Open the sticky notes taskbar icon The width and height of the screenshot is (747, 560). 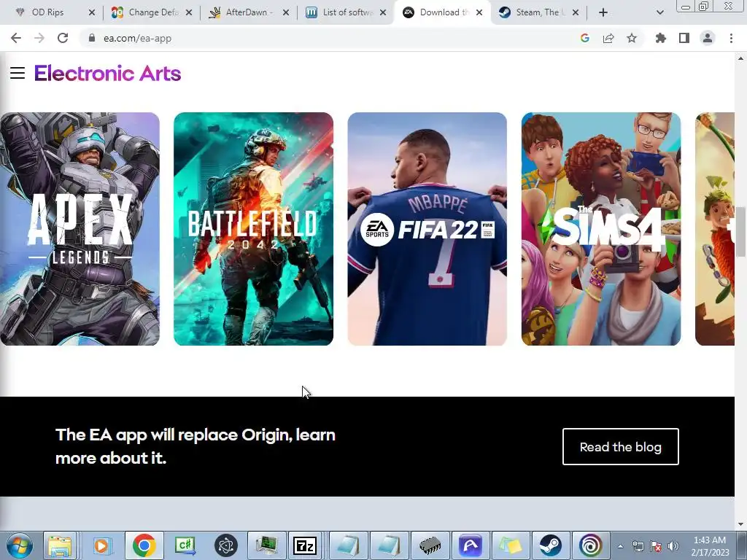(510, 545)
